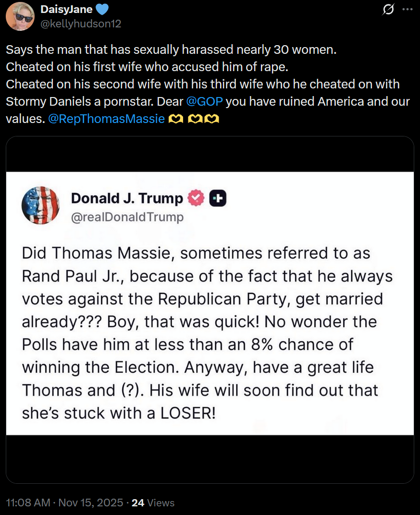Click the flag-face avatar in the screenshot

(40, 205)
